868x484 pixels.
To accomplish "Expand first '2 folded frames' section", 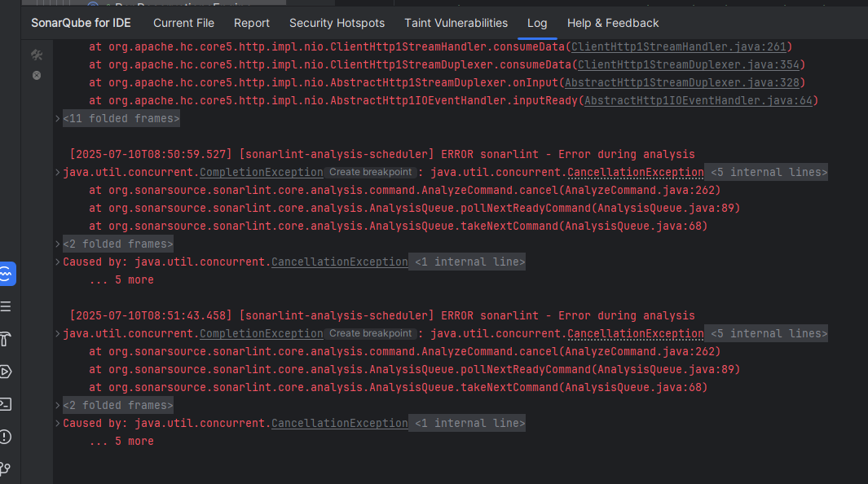I will tap(118, 244).
